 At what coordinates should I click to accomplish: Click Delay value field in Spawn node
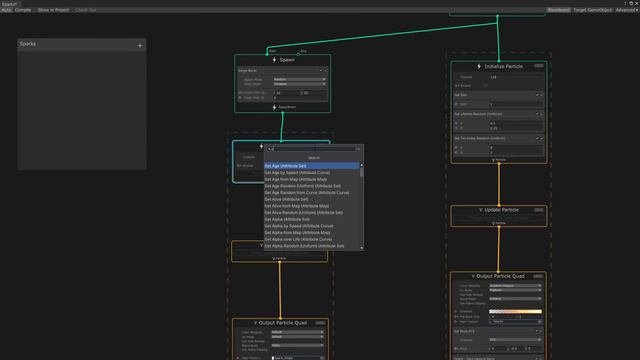(x=300, y=98)
